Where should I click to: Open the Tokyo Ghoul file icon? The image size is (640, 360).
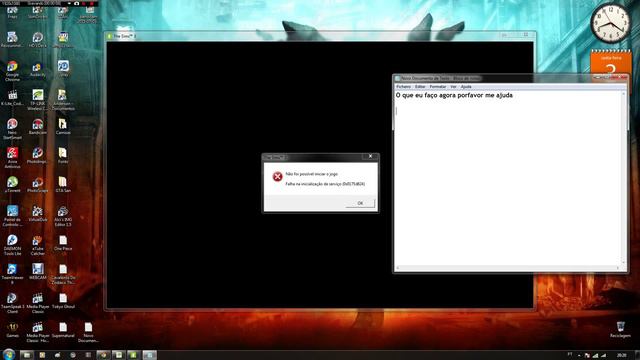tap(63, 301)
